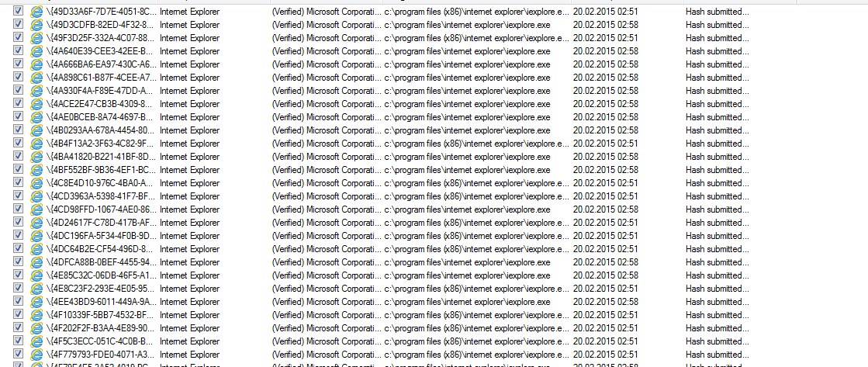The width and height of the screenshot is (868, 367).
Task: Click 'Hash submitted...' in {4E85C32C-06DB-46F5 row
Action: coord(717,275)
